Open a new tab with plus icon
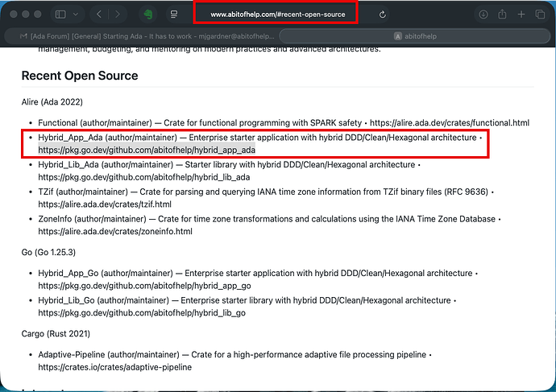 [x=521, y=14]
